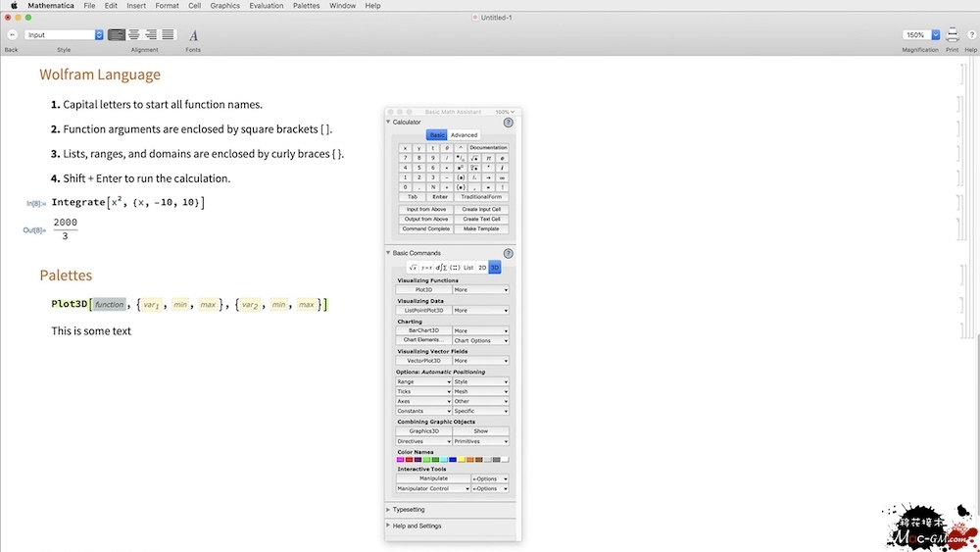The width and height of the screenshot is (980, 552).
Task: Open Help from the toolbar icon
Action: point(970,34)
